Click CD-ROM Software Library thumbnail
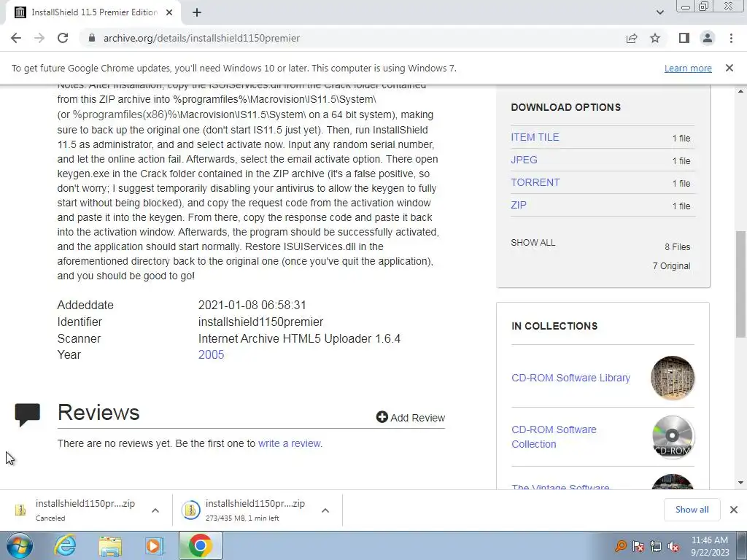The height and width of the screenshot is (560, 747). pos(672,378)
